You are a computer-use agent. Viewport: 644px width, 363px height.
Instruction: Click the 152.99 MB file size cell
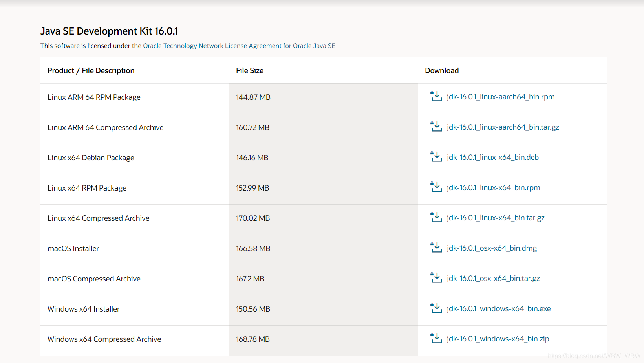(323, 189)
